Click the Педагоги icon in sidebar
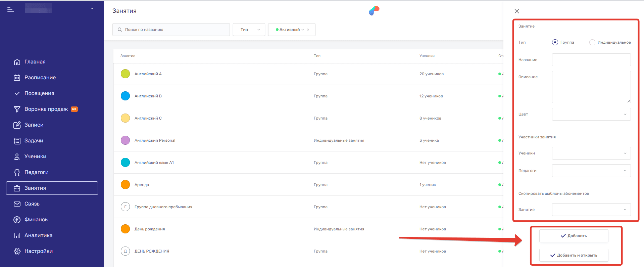 coord(17,172)
